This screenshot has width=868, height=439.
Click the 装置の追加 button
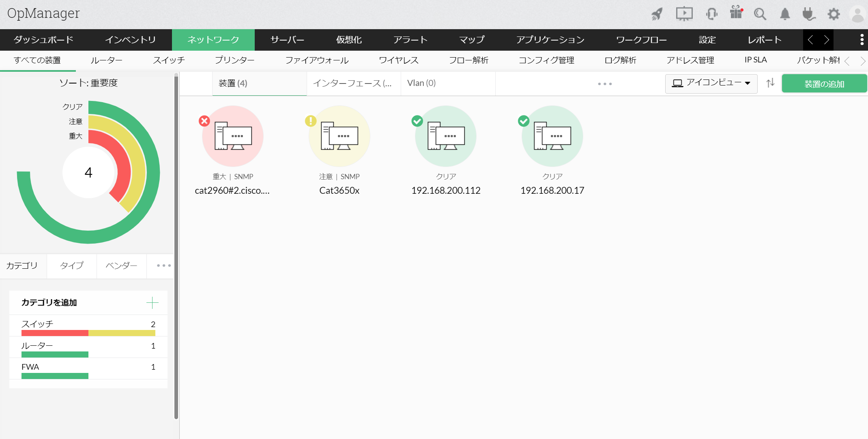click(x=824, y=84)
